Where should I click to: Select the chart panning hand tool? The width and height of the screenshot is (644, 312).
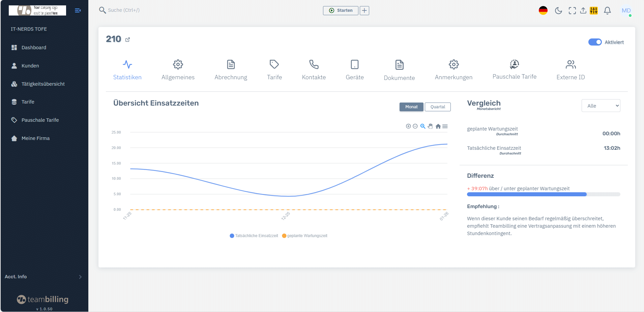coord(430,126)
